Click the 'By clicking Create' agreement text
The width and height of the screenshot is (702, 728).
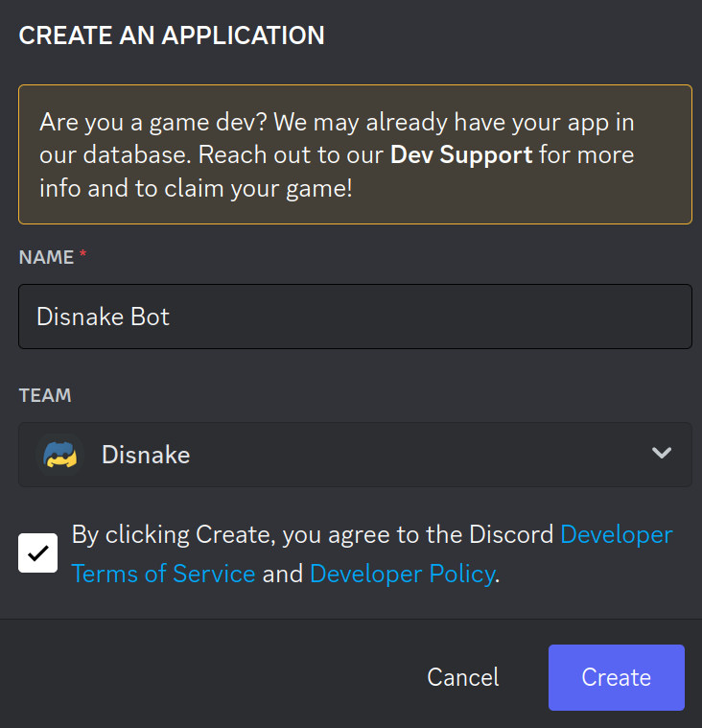(x=316, y=534)
